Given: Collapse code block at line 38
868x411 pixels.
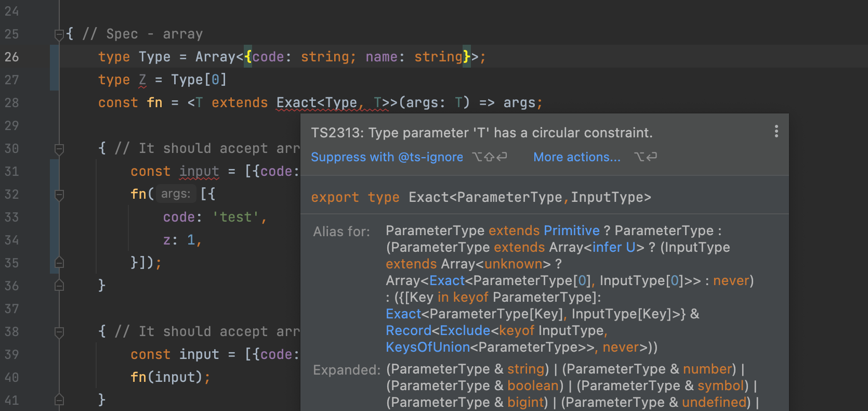Looking at the screenshot, I should coord(59,332).
